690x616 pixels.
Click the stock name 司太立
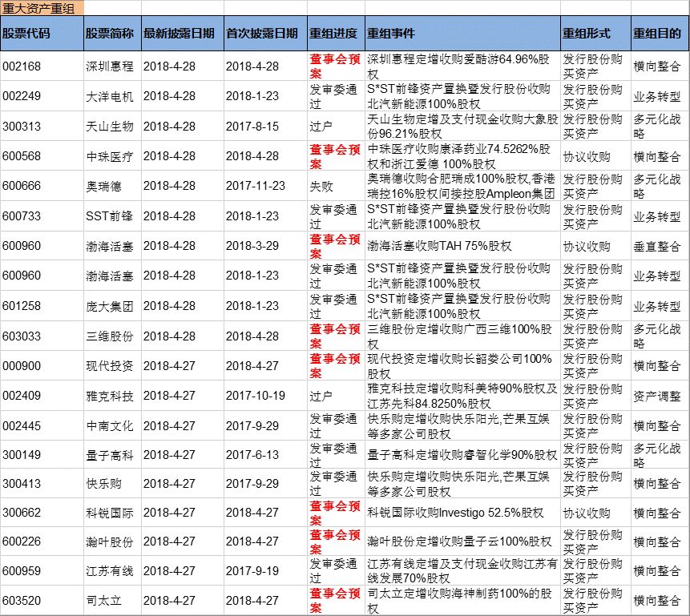(103, 601)
